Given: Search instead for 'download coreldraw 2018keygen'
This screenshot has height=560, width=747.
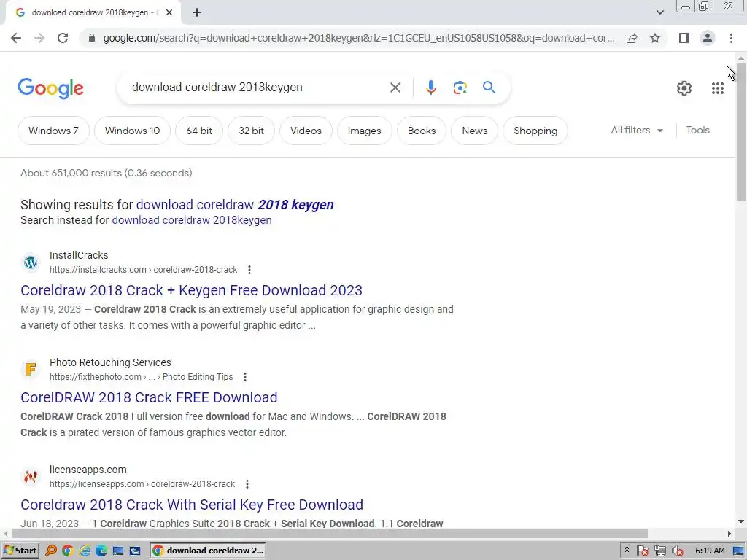Looking at the screenshot, I should click(192, 220).
